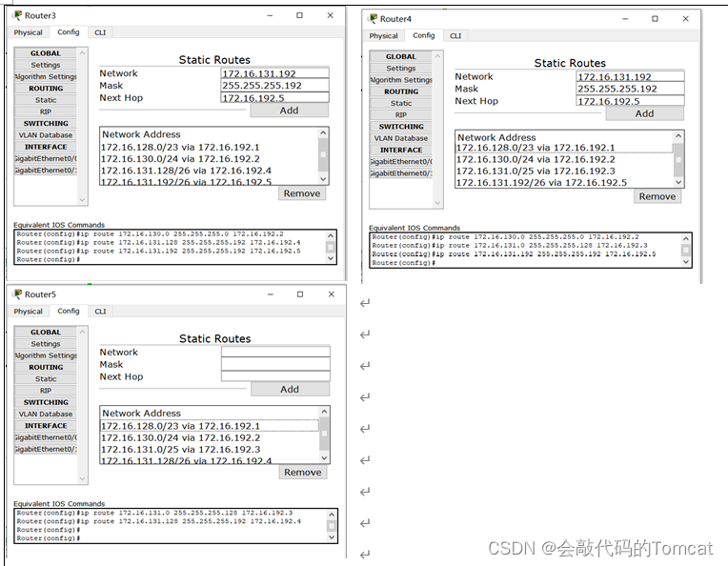
Task: Switch to Physical tab in Router5 window
Action: coord(28,311)
